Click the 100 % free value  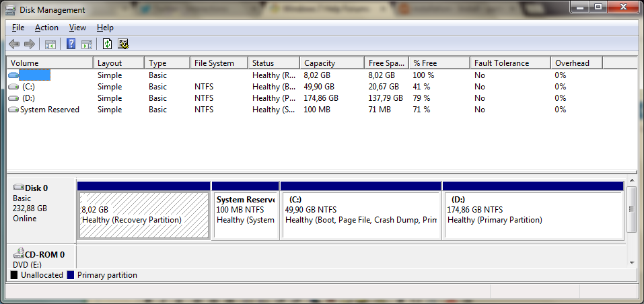423,75
